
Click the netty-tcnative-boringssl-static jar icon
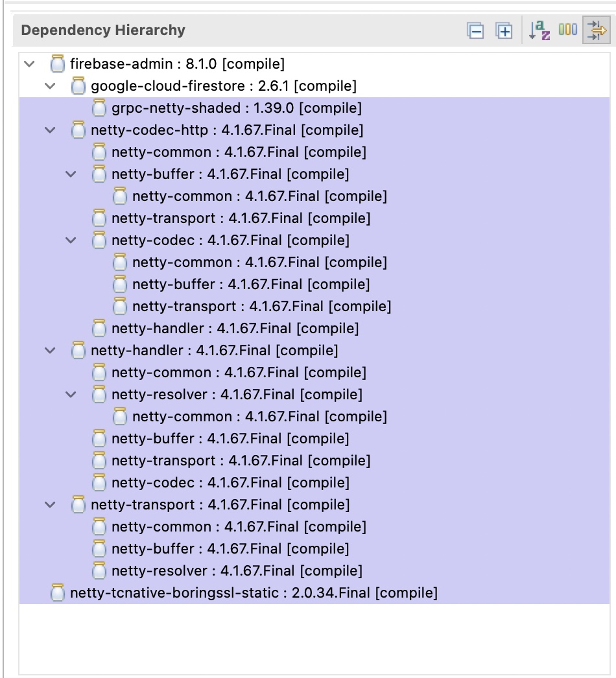point(58,592)
